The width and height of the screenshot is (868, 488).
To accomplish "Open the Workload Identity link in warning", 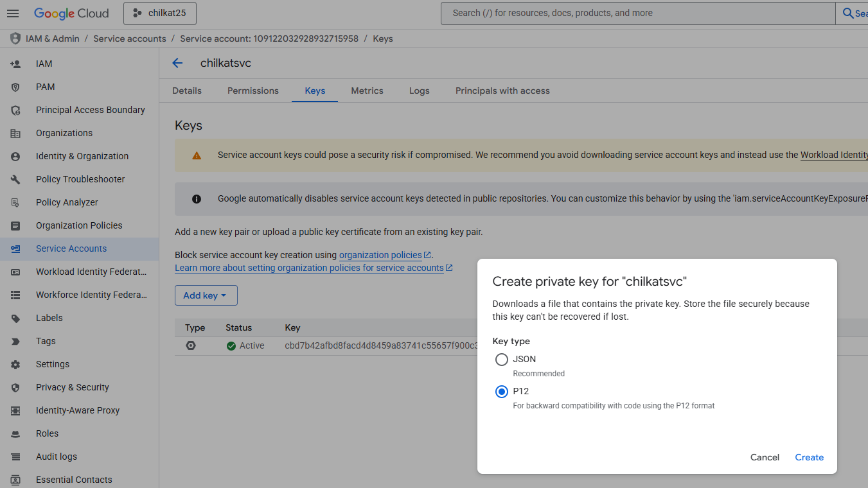I will 834,155.
